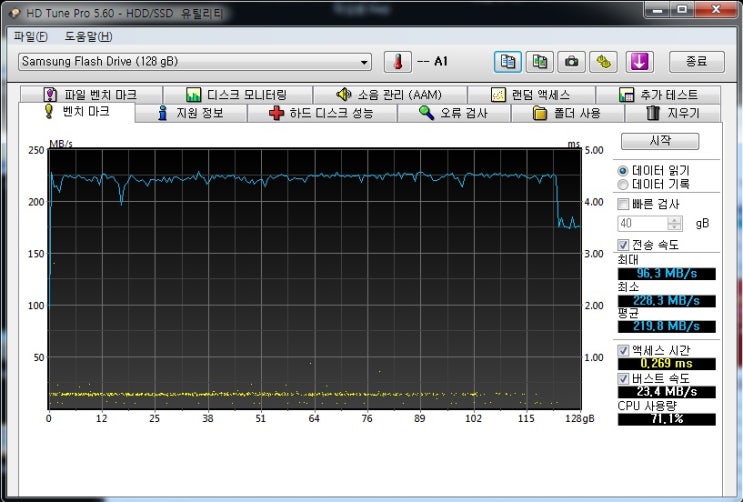Open 도움말(H) menu
The height and width of the screenshot is (502, 743).
(88, 37)
